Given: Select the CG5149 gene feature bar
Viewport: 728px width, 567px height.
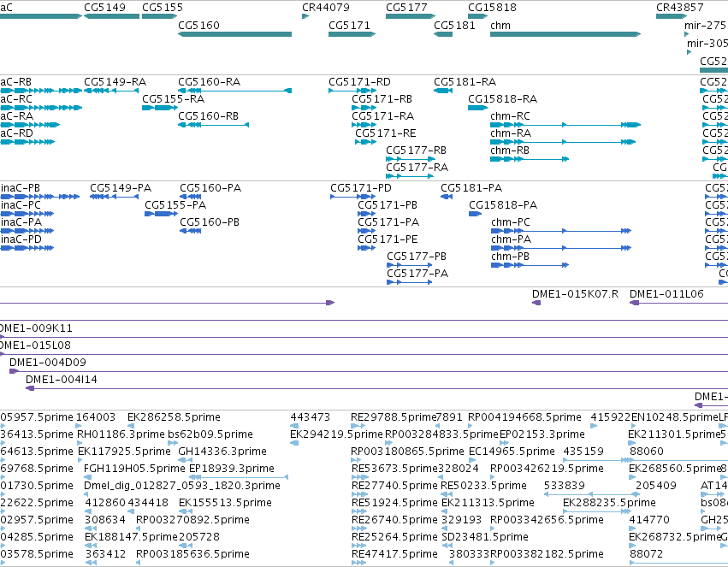Looking at the screenshot, I should pos(111,16).
